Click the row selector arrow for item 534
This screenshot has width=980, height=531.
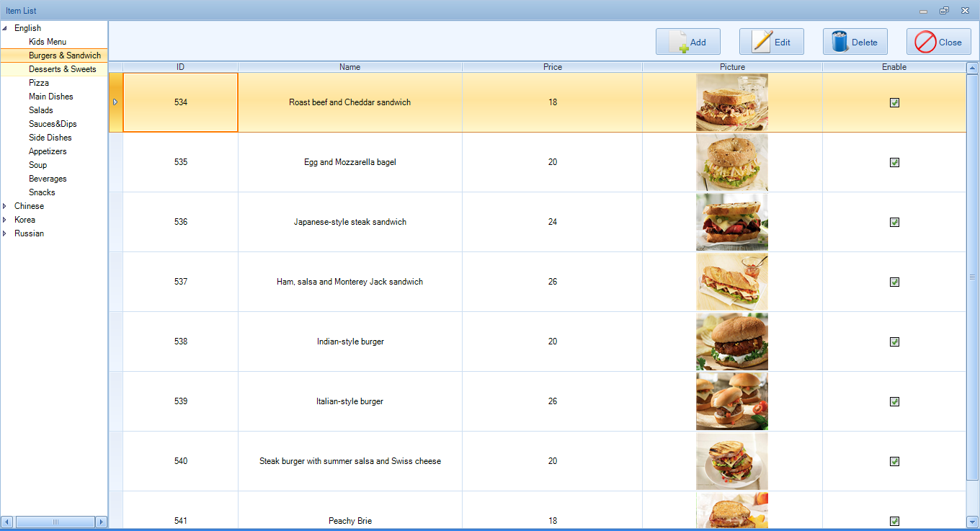(x=115, y=102)
